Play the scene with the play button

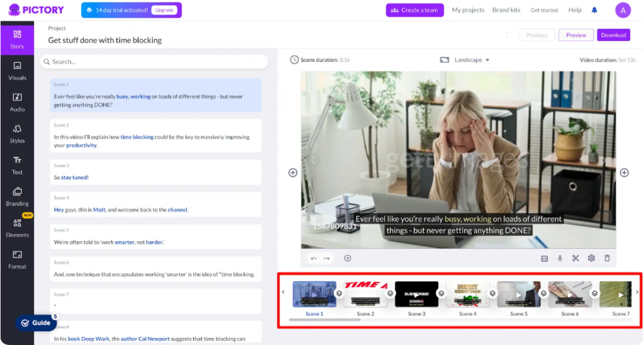(x=347, y=258)
